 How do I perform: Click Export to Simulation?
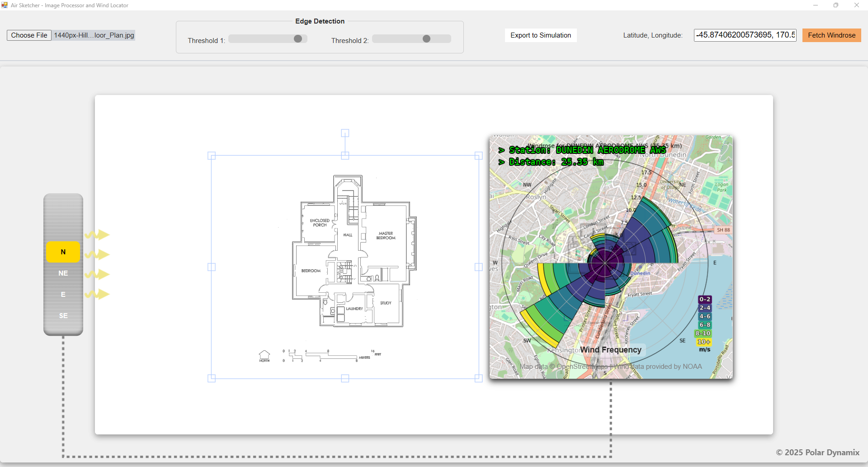pos(540,35)
